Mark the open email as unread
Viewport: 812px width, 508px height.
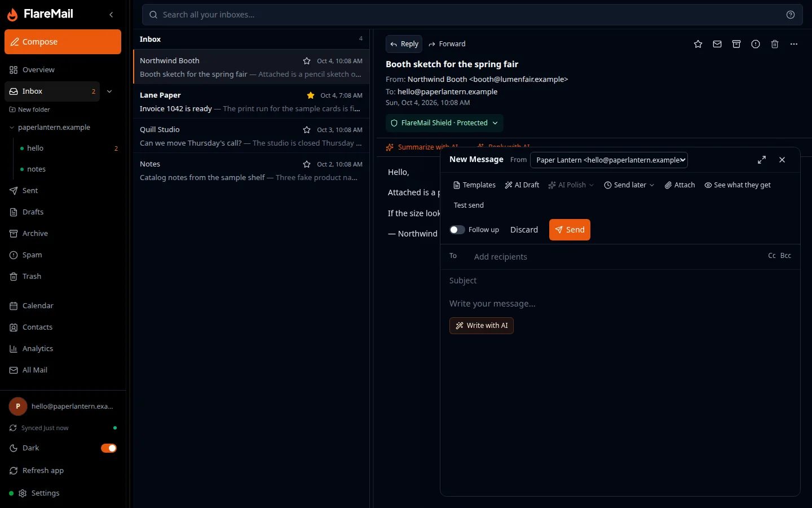point(717,44)
